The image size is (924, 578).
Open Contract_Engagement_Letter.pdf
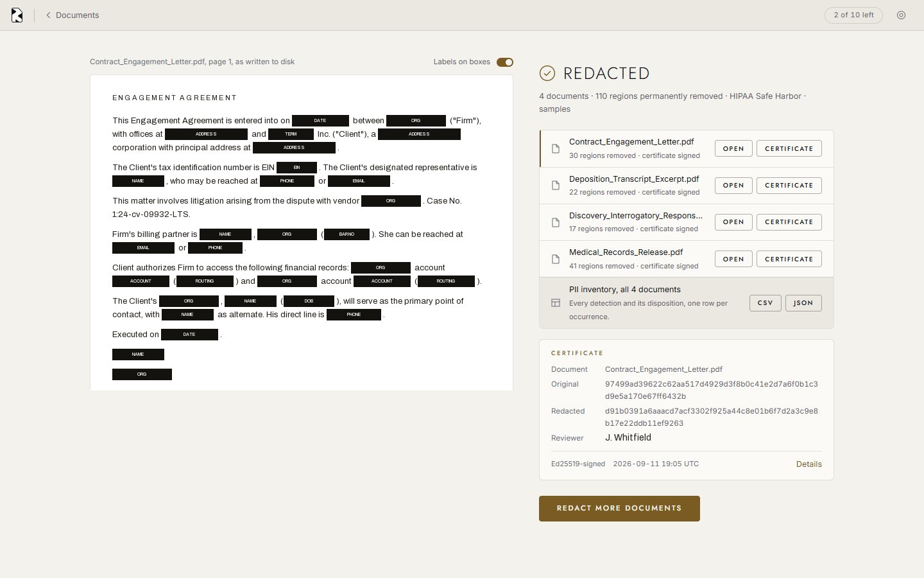pyautogui.click(x=733, y=148)
